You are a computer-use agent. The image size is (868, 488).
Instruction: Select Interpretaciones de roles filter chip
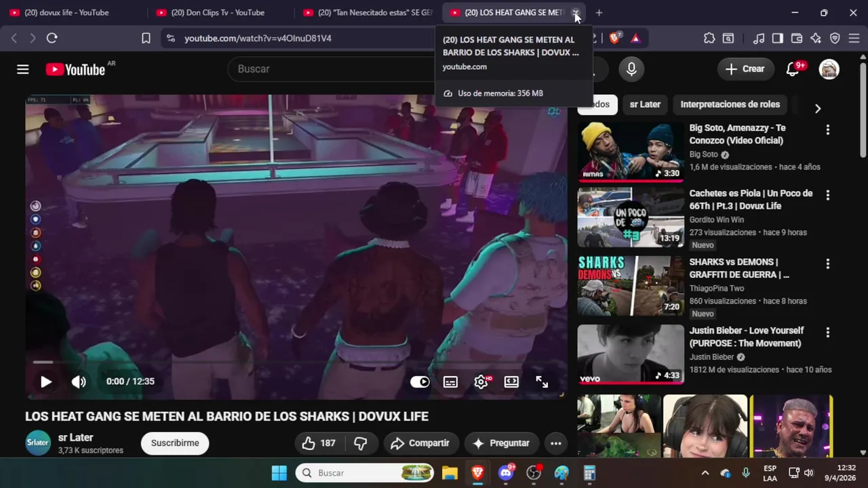click(x=730, y=104)
